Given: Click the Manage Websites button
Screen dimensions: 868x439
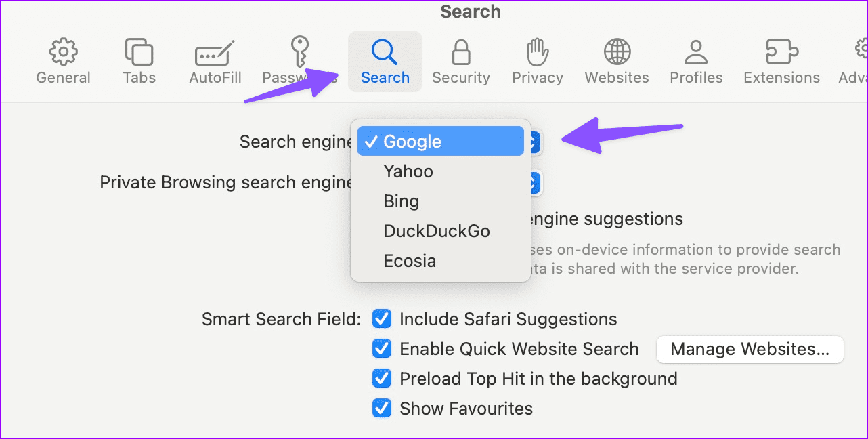Looking at the screenshot, I should pyautogui.click(x=750, y=349).
